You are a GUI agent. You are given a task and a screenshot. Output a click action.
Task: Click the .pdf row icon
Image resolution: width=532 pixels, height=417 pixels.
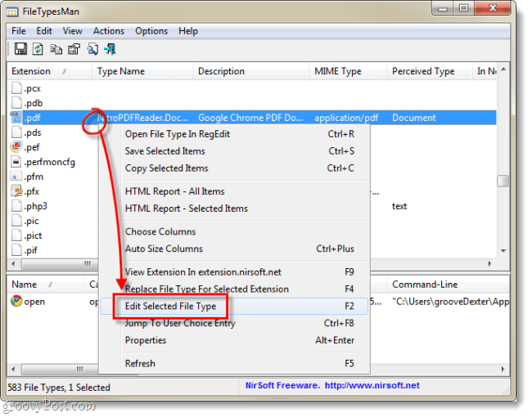(x=16, y=117)
